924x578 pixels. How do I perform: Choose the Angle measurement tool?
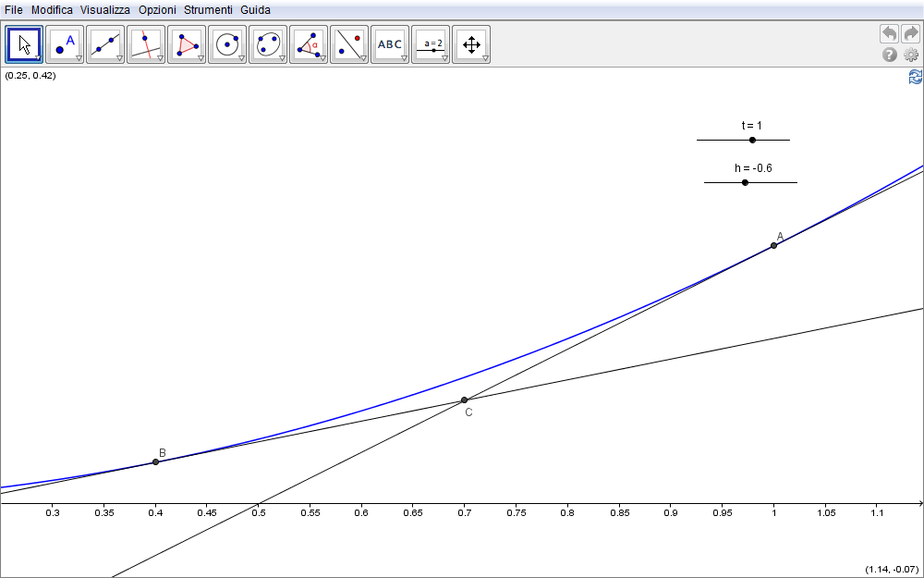pyautogui.click(x=309, y=43)
